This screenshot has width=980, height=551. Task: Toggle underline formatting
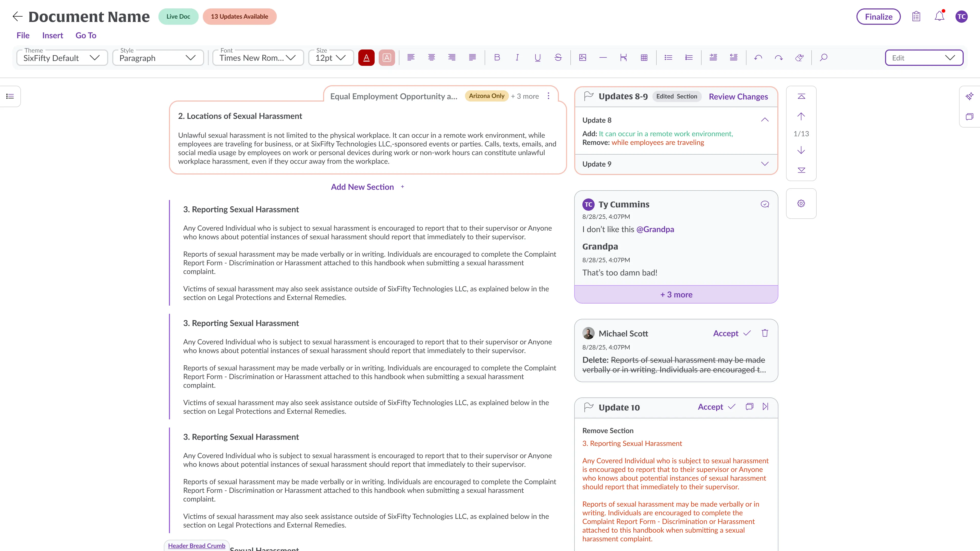(x=537, y=57)
